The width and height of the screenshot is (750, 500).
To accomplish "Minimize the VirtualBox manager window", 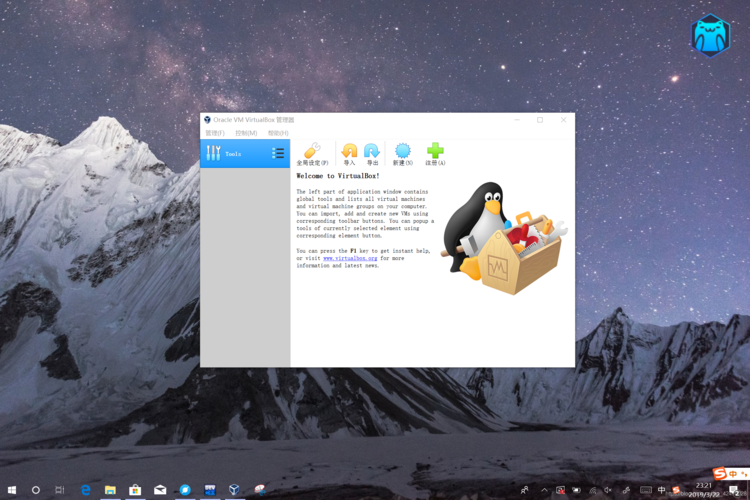I will coord(517,120).
